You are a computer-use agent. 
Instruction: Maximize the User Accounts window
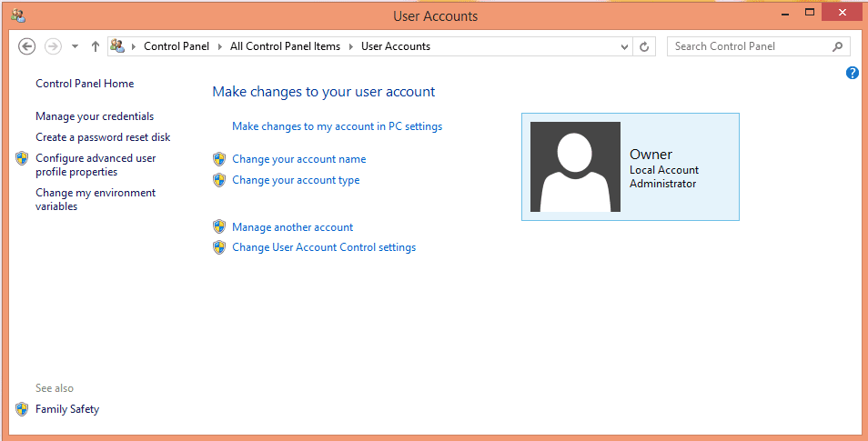(810, 12)
